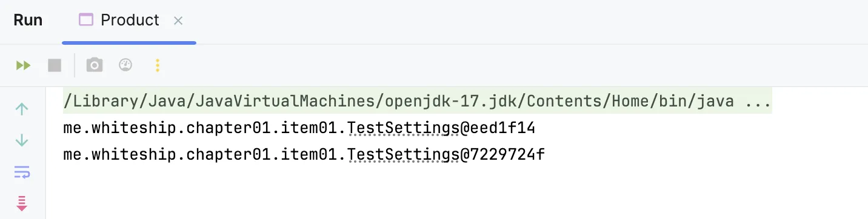Click the hash text eed1f14
The width and height of the screenshot is (868, 219).
[502, 128]
